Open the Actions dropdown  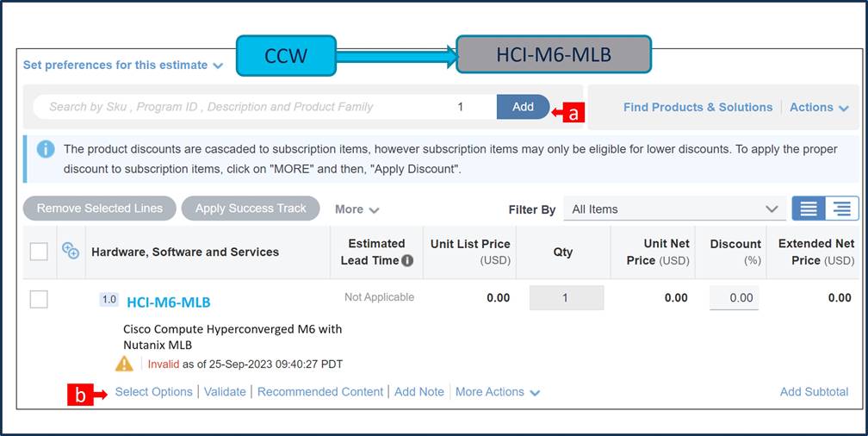(819, 108)
